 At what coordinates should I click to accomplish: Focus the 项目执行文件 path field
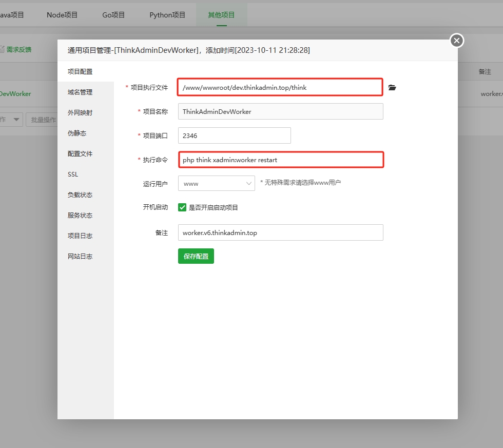pos(280,87)
